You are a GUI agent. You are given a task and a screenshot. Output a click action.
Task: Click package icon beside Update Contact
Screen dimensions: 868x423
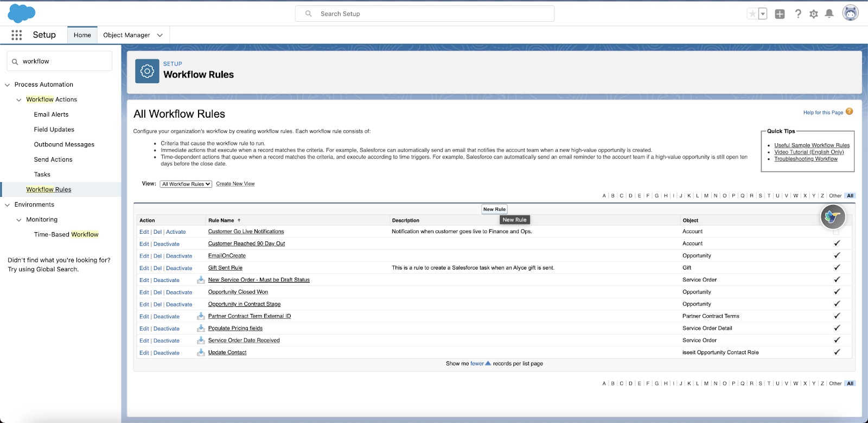coord(201,352)
